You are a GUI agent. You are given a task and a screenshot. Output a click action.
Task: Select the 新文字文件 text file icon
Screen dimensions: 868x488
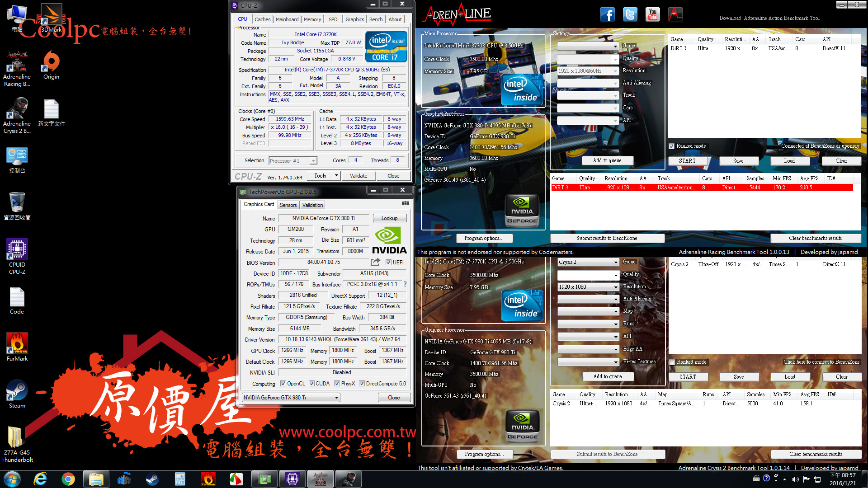51,113
